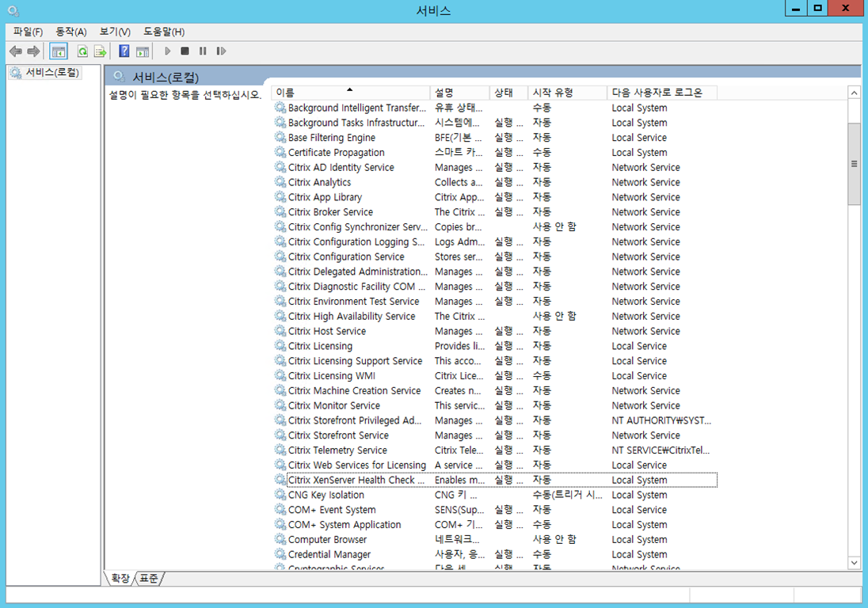Toggle the show/hide console tree icon

58,51
